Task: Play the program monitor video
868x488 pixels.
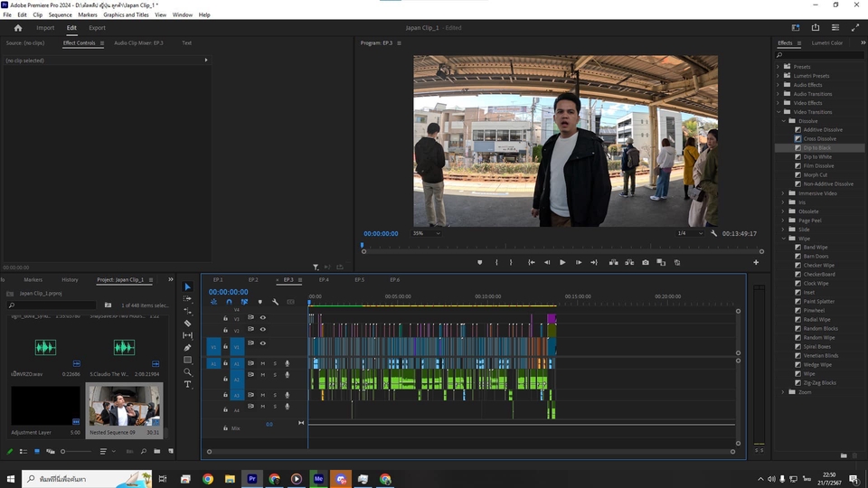Action: click(562, 262)
